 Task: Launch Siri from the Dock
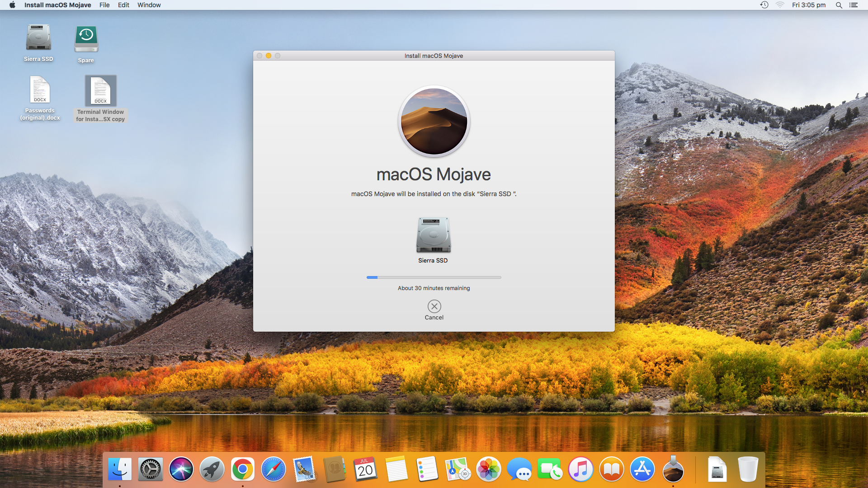coord(181,469)
